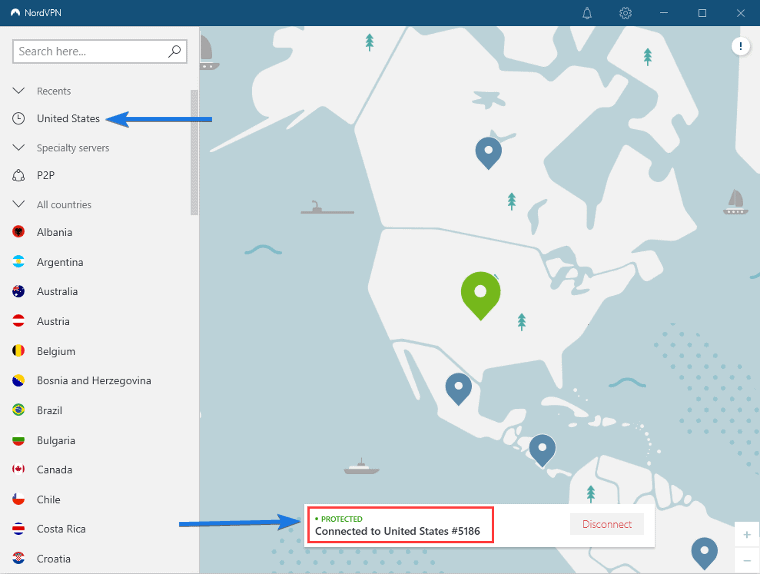This screenshot has width=760, height=574.
Task: Select the green United States map pin
Action: click(x=480, y=296)
